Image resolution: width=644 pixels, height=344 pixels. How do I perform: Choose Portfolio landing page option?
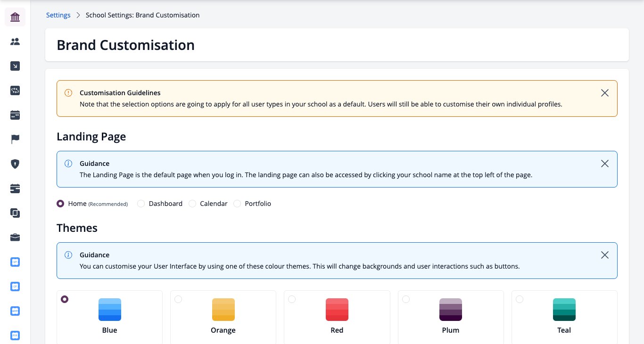point(237,204)
